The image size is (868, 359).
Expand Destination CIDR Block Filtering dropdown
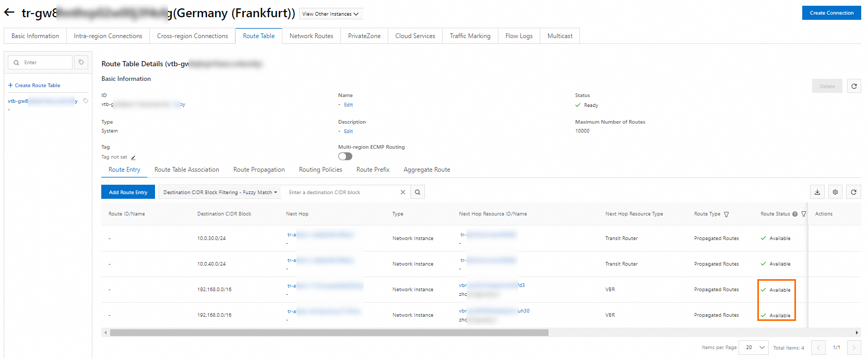coord(220,192)
